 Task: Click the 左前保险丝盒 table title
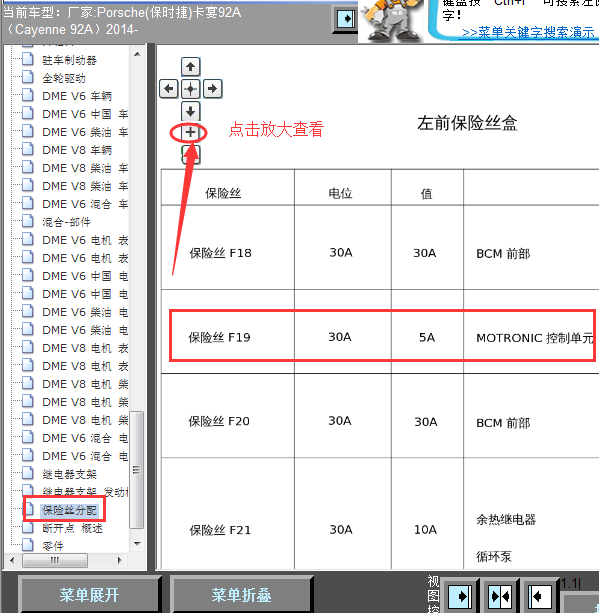click(x=467, y=123)
